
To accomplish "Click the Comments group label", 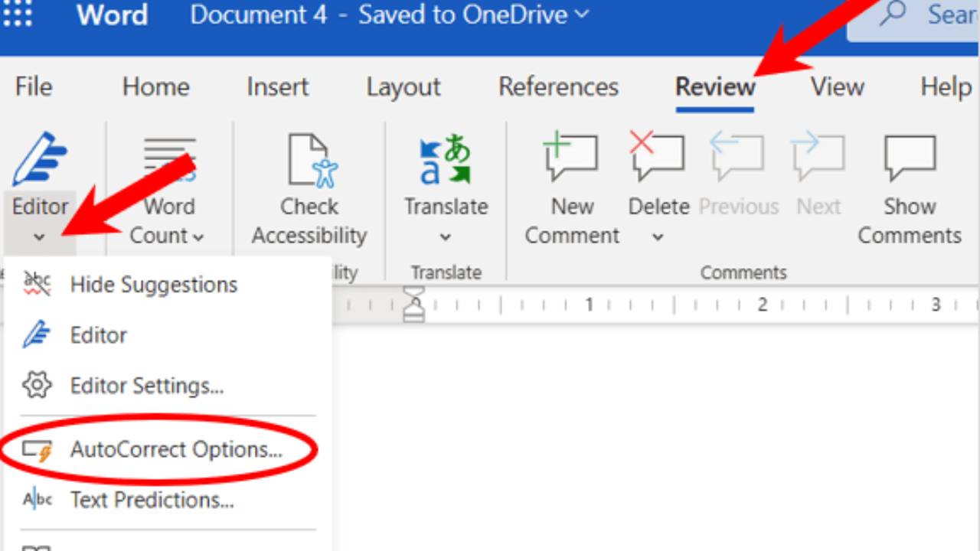I will pyautogui.click(x=743, y=272).
